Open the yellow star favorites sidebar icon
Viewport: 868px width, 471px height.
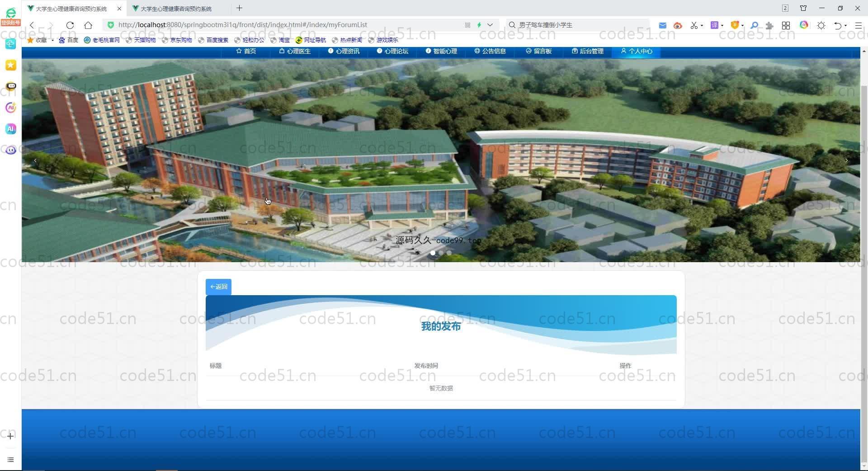[11, 65]
